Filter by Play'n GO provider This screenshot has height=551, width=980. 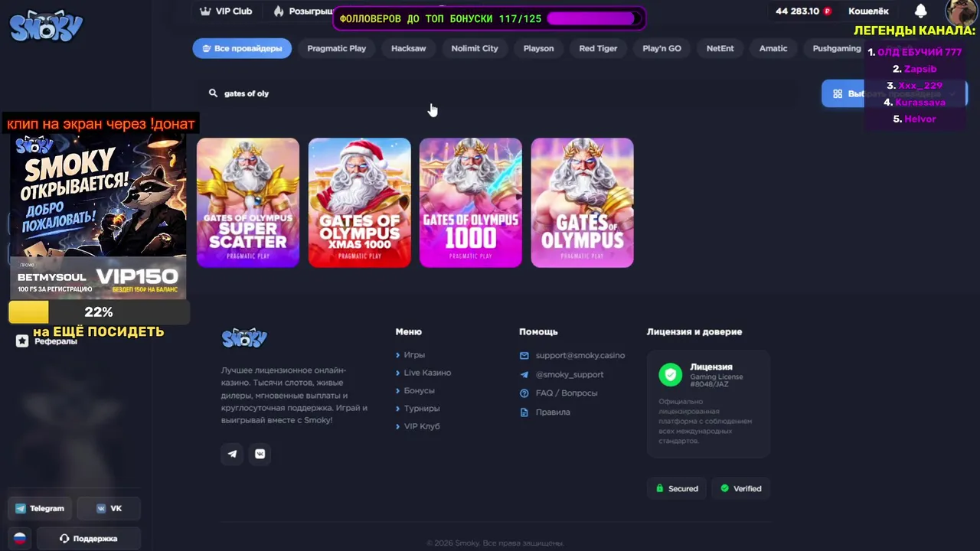point(661,48)
